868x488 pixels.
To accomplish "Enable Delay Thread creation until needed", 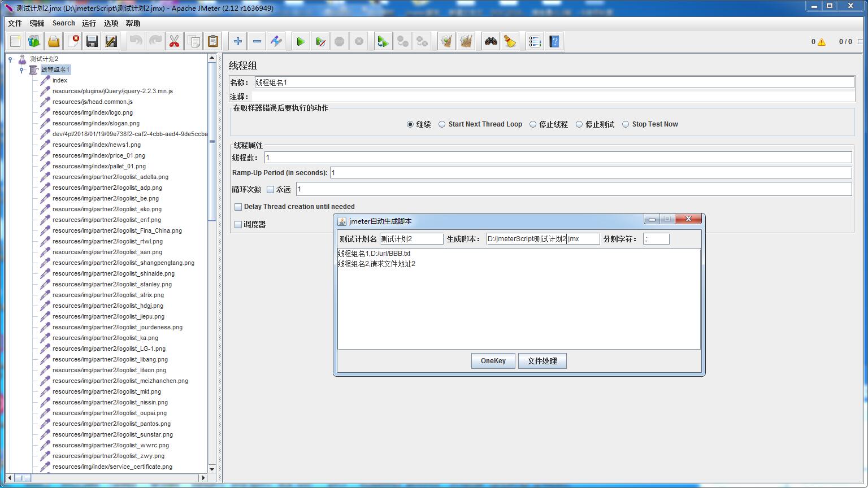I will (x=238, y=207).
